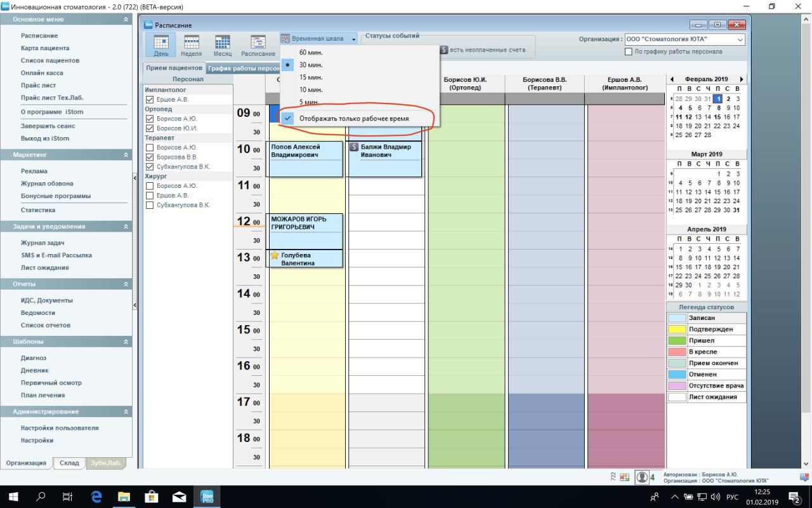The width and height of the screenshot is (812, 508).
Task: Go to previous month in calendar
Action: 672,79
